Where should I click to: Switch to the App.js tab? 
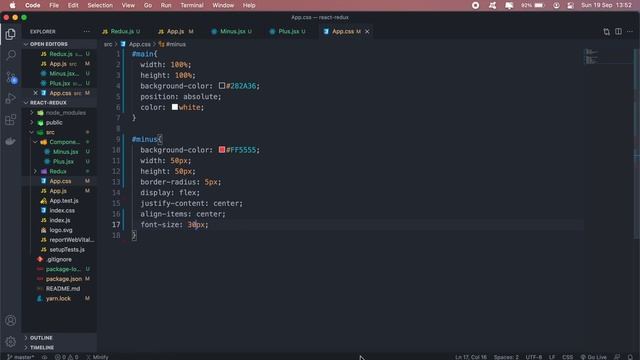[176, 31]
